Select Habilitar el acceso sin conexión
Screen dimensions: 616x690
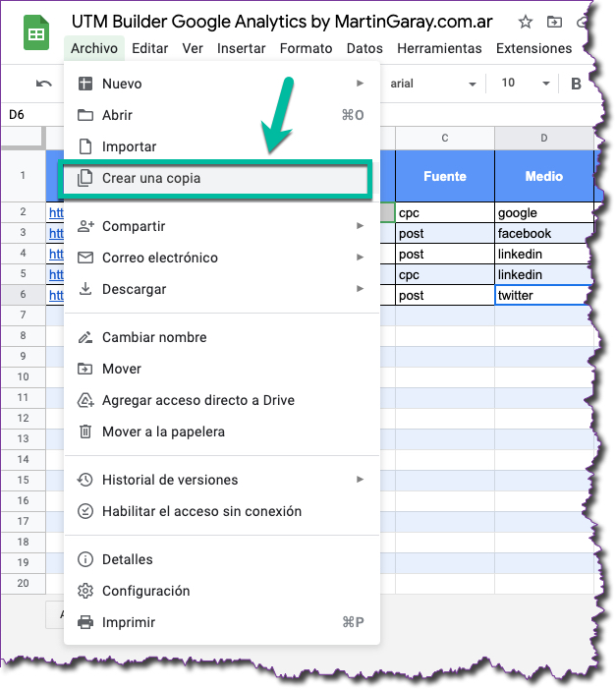(x=221, y=511)
